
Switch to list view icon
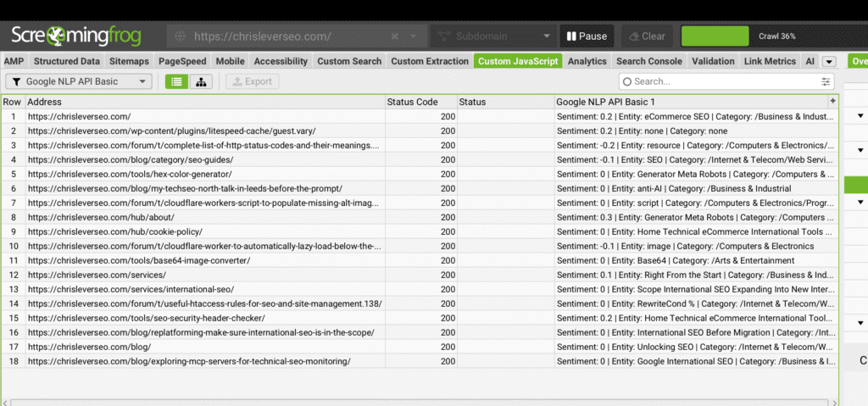tap(176, 81)
